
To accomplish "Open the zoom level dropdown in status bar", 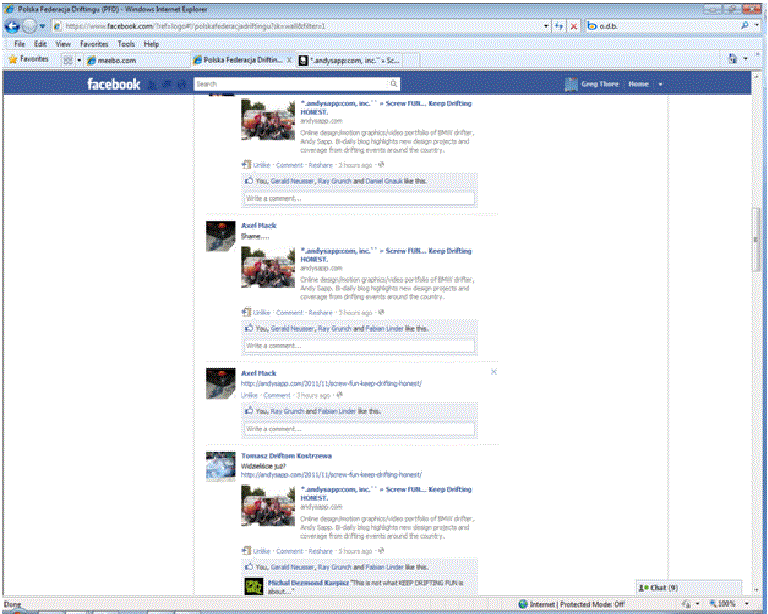I will (746, 604).
